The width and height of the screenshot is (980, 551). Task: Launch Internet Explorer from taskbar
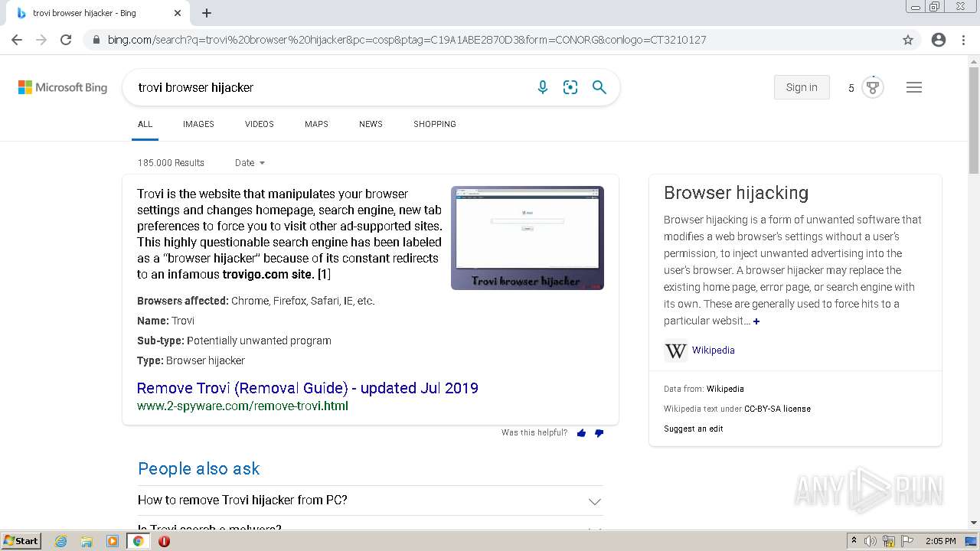[x=61, y=541]
